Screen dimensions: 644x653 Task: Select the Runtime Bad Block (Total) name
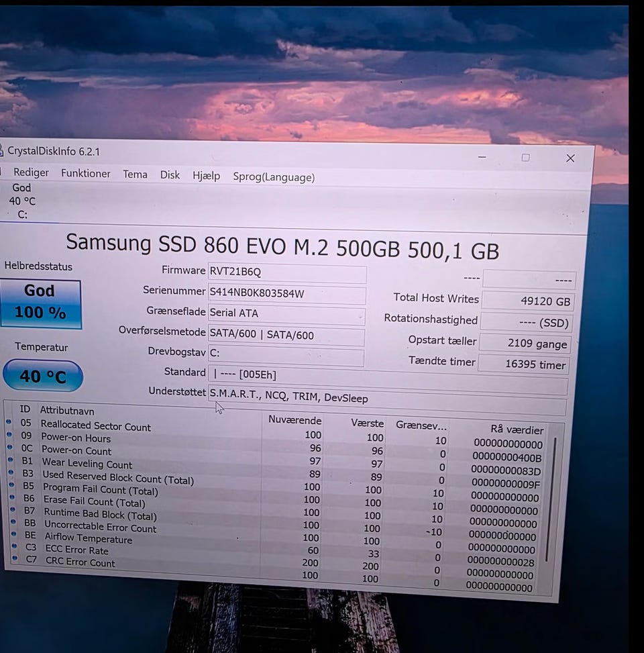101,514
